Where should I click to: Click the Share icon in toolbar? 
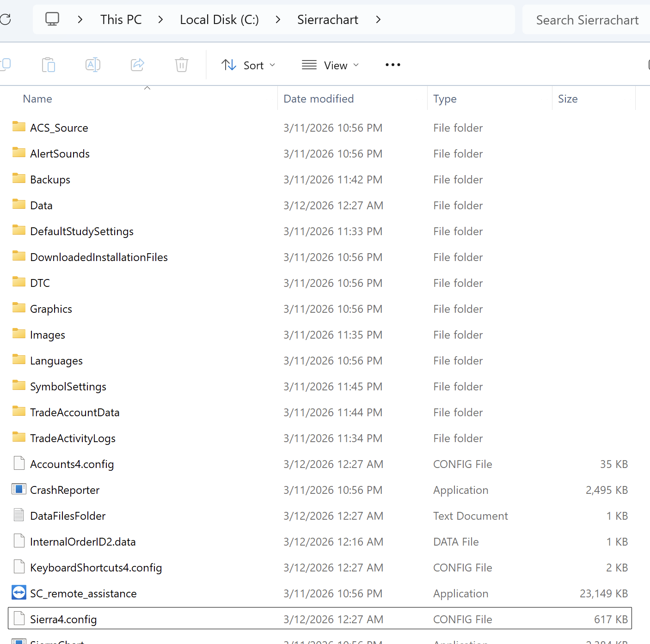point(137,65)
